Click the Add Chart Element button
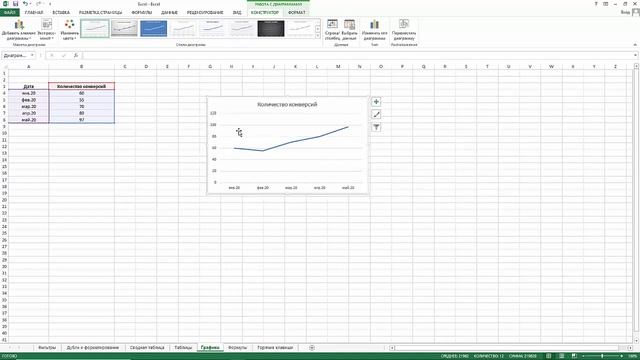 coord(19,29)
